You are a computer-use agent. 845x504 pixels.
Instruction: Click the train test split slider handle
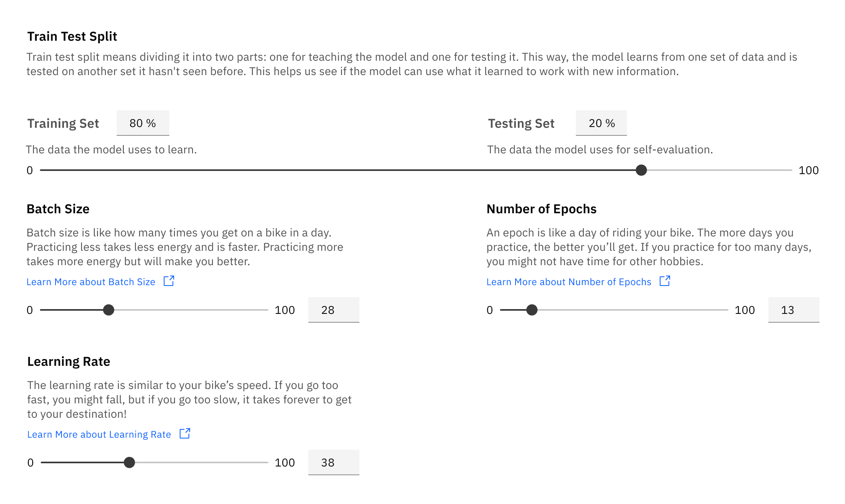pos(641,170)
